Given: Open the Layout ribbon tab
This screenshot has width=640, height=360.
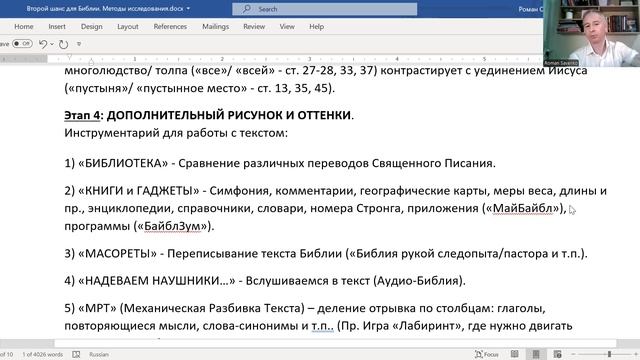Looking at the screenshot, I should click(128, 27).
